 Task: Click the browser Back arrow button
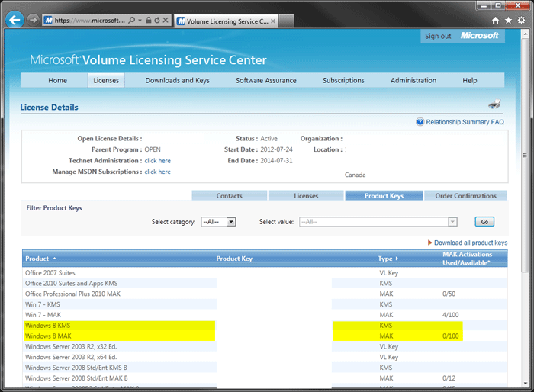[14, 20]
